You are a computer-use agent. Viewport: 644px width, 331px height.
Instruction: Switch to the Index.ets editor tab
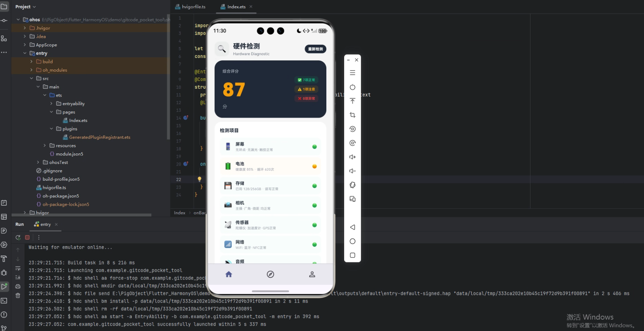[x=233, y=7]
